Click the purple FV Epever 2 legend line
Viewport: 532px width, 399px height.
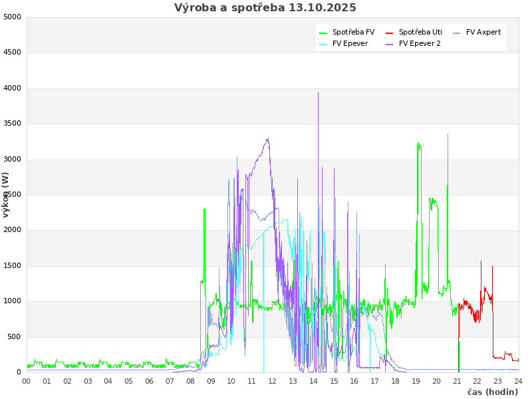[x=390, y=44]
